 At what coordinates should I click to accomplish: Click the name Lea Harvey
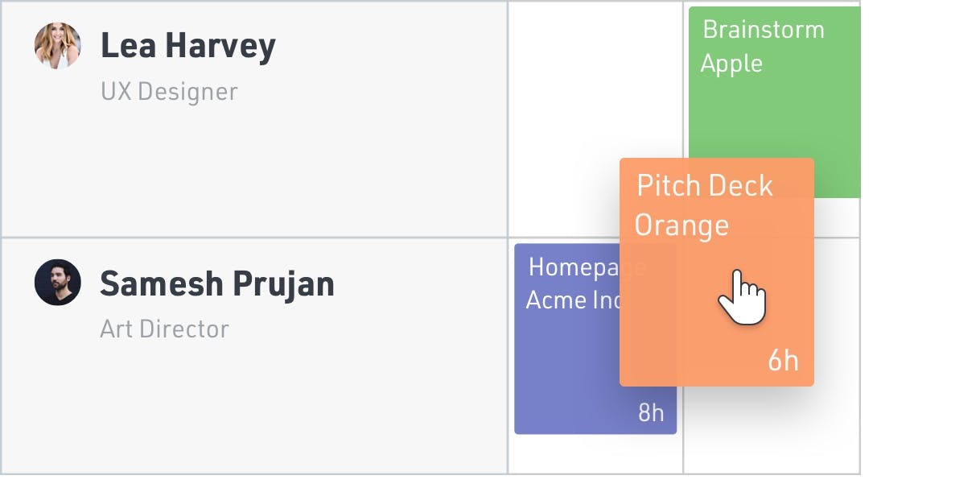[x=188, y=45]
